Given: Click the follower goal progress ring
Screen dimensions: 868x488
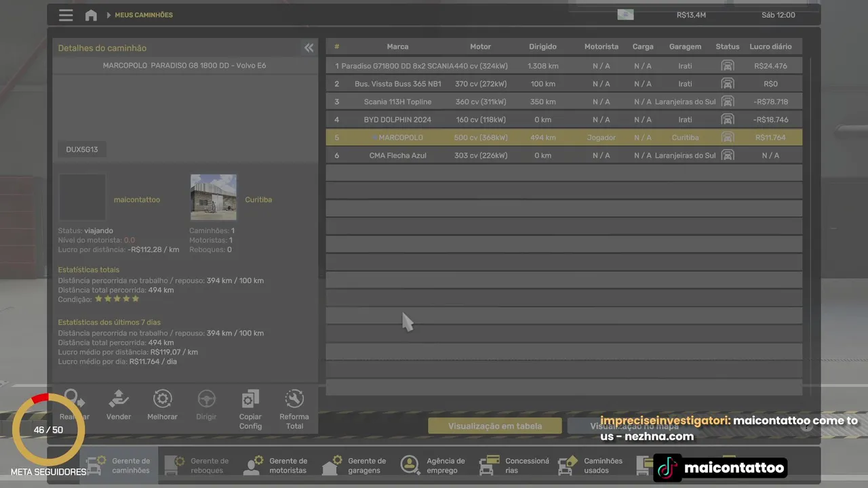Looking at the screenshot, I should click(x=48, y=430).
